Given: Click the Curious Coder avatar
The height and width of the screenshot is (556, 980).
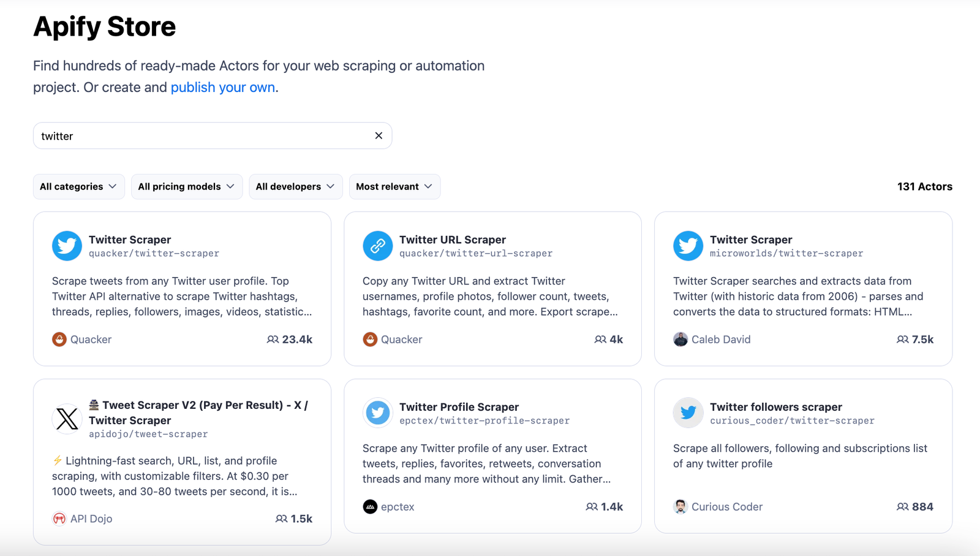Looking at the screenshot, I should click(x=680, y=507).
